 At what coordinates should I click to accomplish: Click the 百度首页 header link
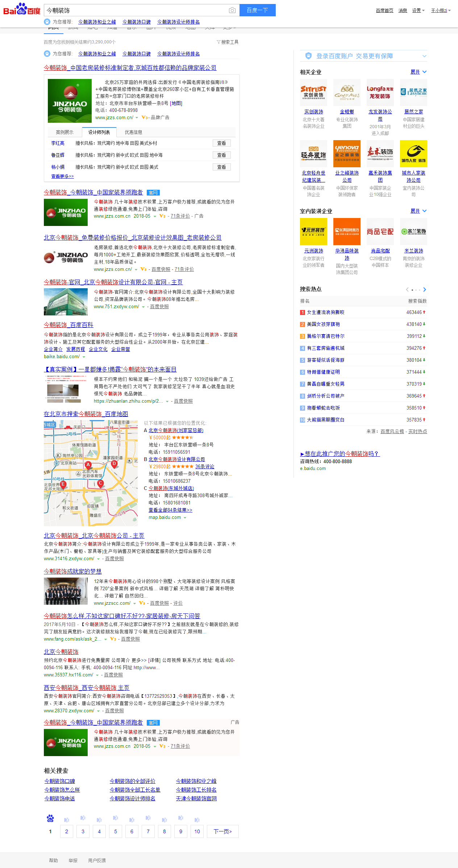384,11
